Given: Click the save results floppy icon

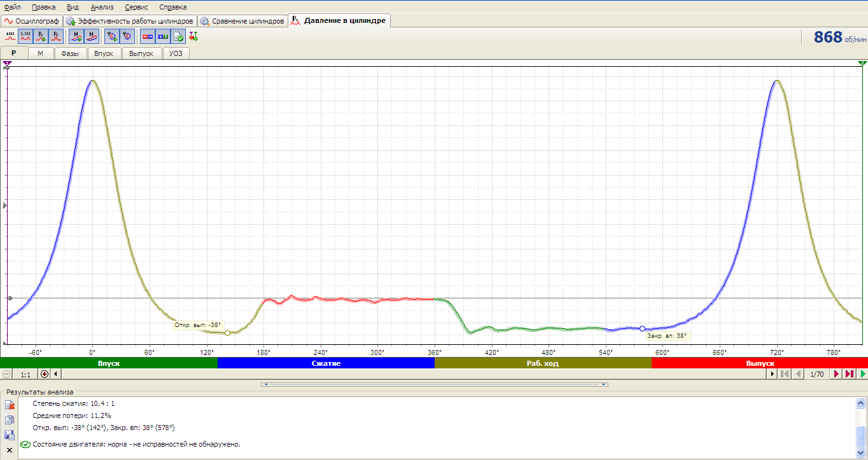Looking at the screenshot, I should [x=10, y=435].
